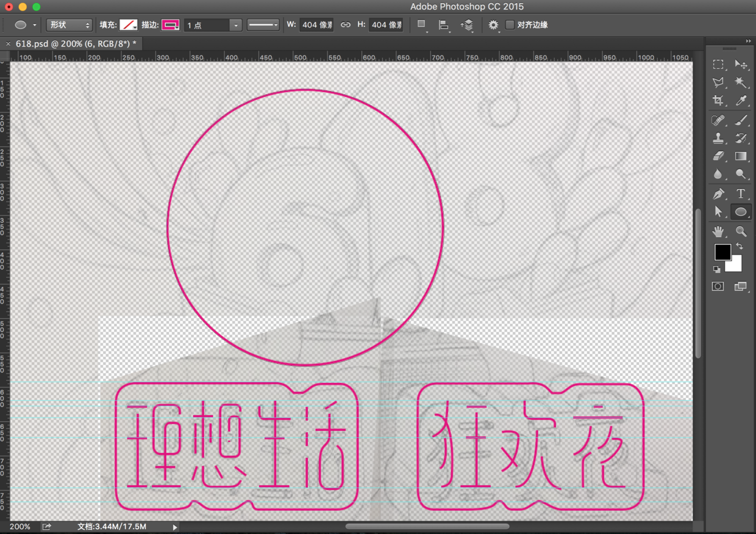Expand the collapsed tools panel arrows
756x534 pixels.
pyautogui.click(x=748, y=41)
